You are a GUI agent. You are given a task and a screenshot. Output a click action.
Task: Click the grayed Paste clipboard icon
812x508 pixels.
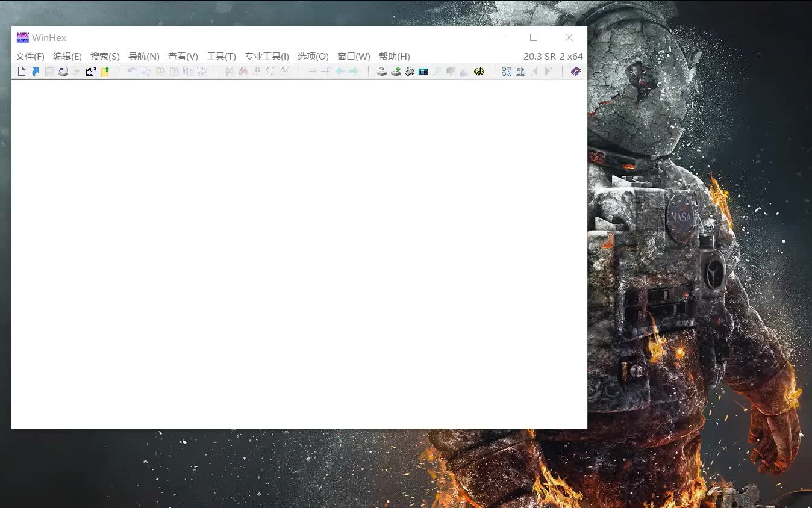coord(160,72)
